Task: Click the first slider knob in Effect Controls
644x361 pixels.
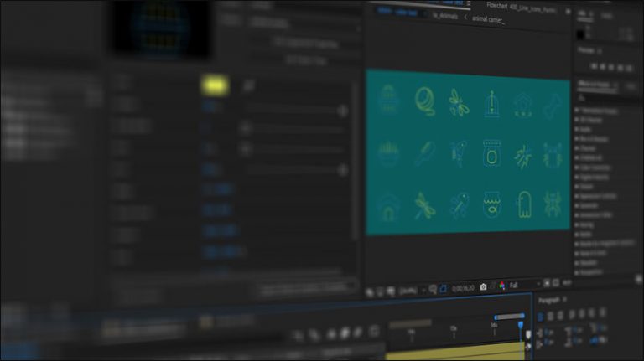Action: point(342,111)
